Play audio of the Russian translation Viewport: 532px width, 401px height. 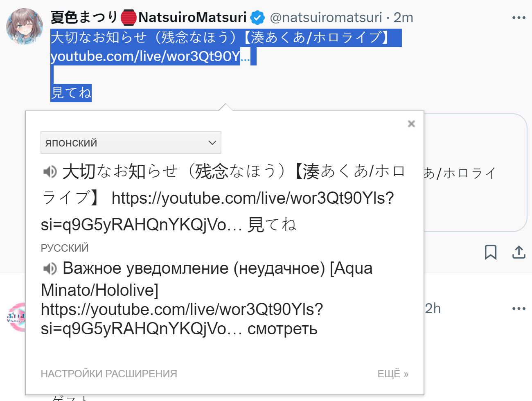pos(50,268)
